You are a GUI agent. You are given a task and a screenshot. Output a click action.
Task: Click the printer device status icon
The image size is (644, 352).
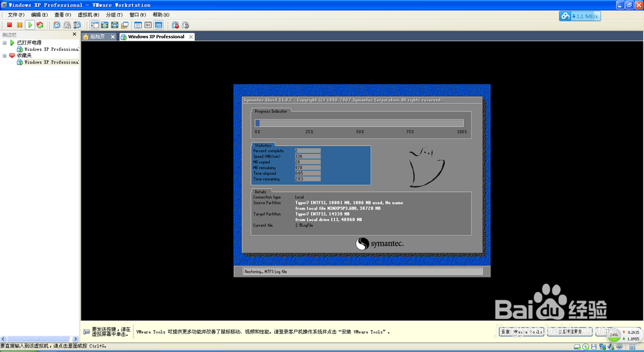(x=620, y=347)
